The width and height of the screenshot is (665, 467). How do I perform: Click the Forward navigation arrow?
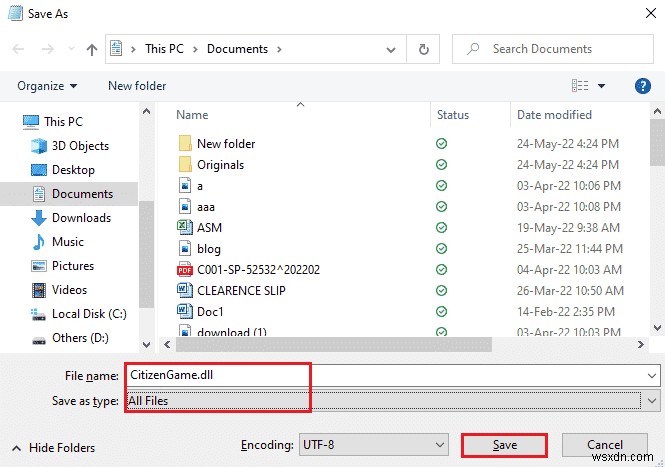(48, 49)
